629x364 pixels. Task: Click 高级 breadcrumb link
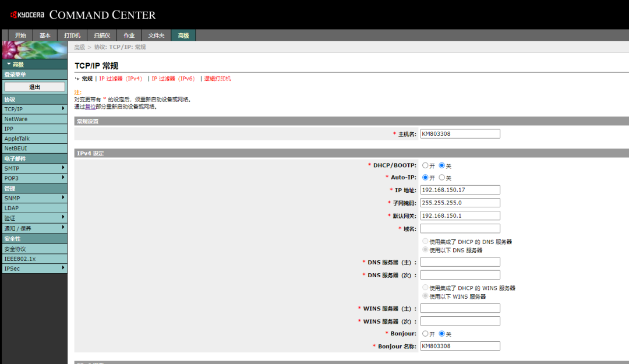(79, 47)
